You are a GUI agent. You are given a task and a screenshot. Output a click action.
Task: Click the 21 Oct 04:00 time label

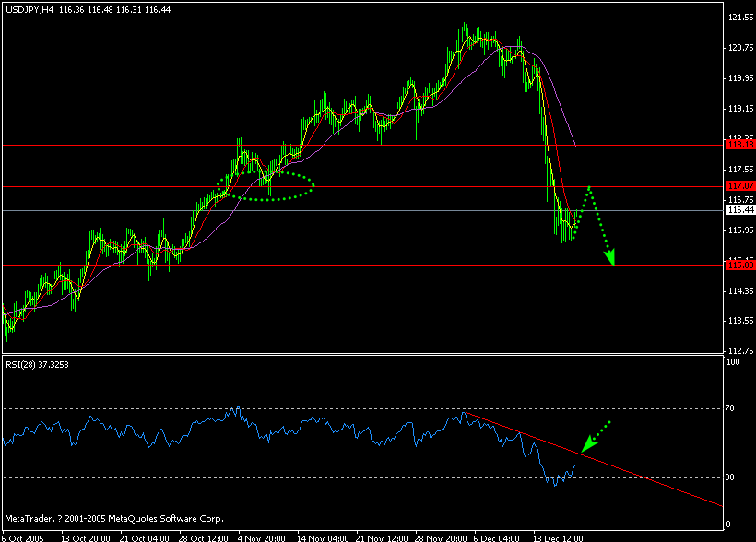(x=144, y=538)
